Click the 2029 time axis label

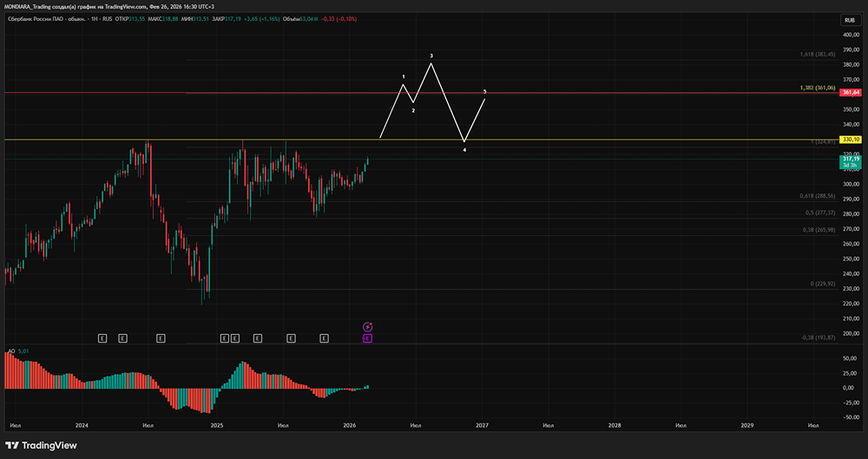point(747,426)
